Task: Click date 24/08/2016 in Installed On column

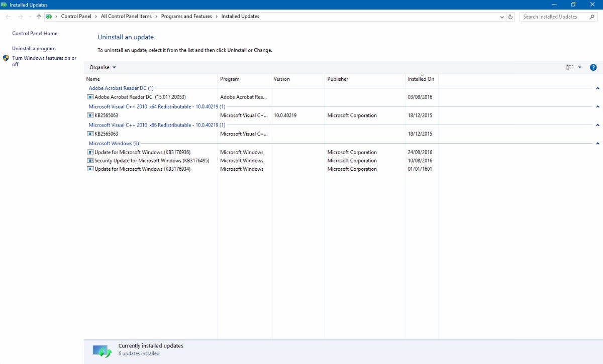Action: click(x=420, y=152)
